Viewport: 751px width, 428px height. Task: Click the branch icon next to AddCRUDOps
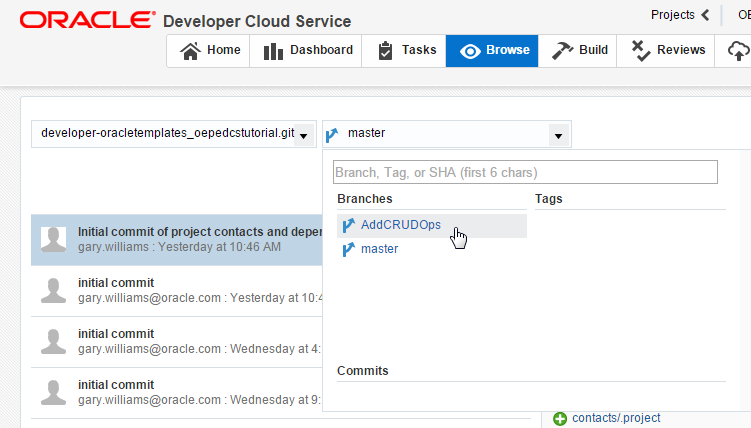click(x=348, y=225)
